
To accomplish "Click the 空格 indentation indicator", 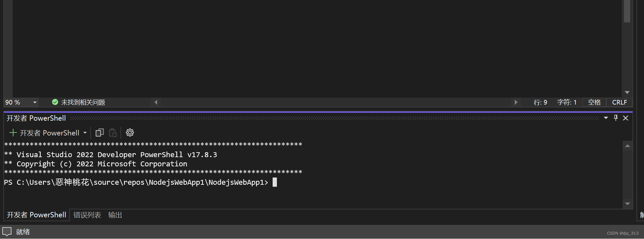I will (x=594, y=102).
